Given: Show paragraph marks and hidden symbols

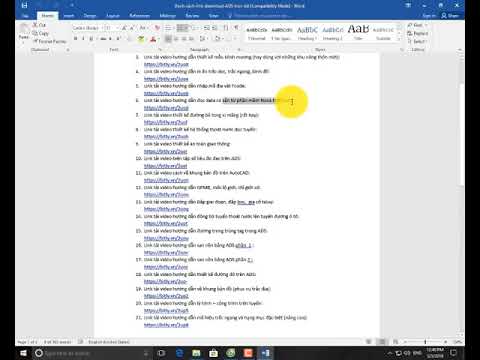Looking at the screenshot, I should 236,28.
